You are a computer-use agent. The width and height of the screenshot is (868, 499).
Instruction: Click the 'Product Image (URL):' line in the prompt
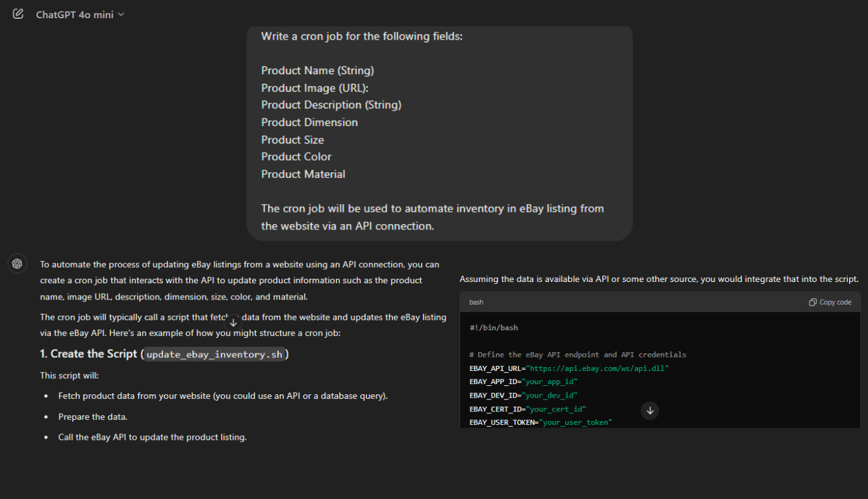[314, 88]
